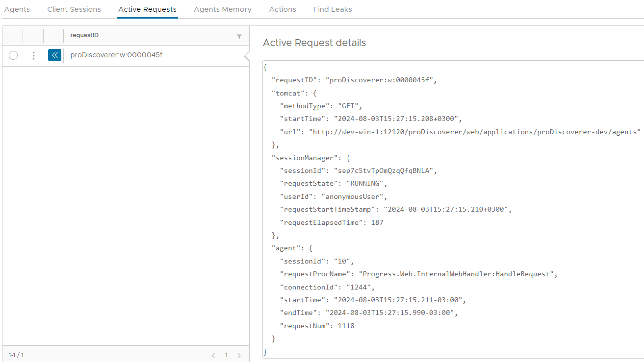Open the Actions tab

click(283, 9)
